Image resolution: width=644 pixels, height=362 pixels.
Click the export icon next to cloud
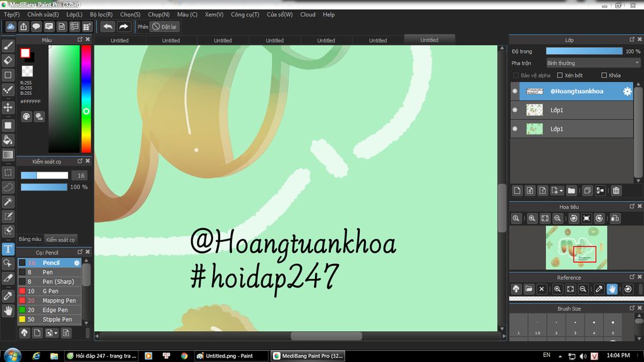pos(23,26)
